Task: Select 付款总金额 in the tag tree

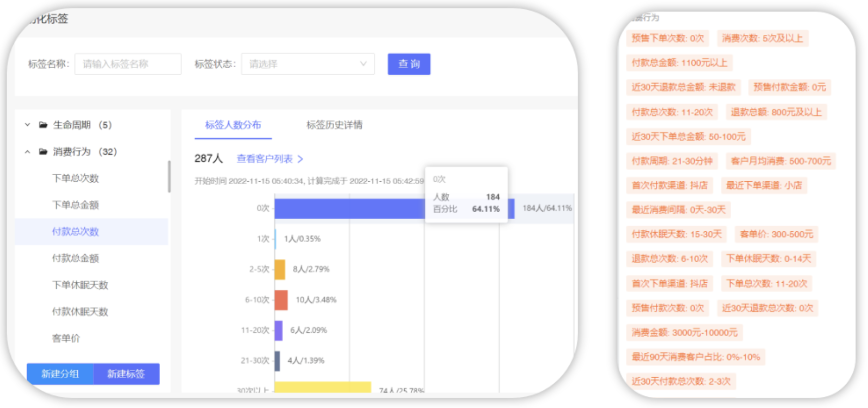Action: [x=75, y=259]
